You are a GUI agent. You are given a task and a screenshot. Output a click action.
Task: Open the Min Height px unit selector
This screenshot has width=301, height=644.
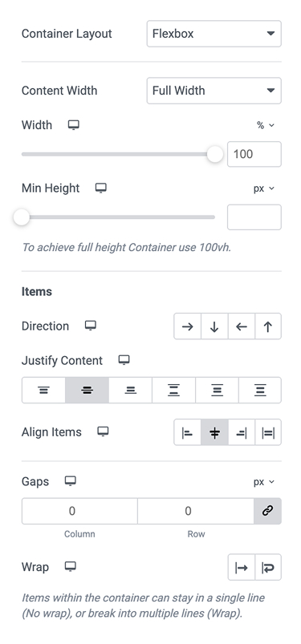[x=263, y=188]
